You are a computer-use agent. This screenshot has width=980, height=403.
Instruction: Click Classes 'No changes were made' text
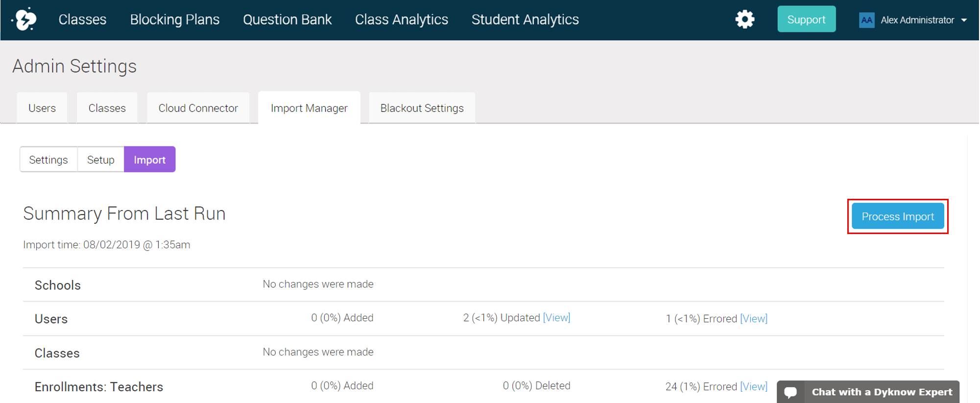[x=318, y=352]
